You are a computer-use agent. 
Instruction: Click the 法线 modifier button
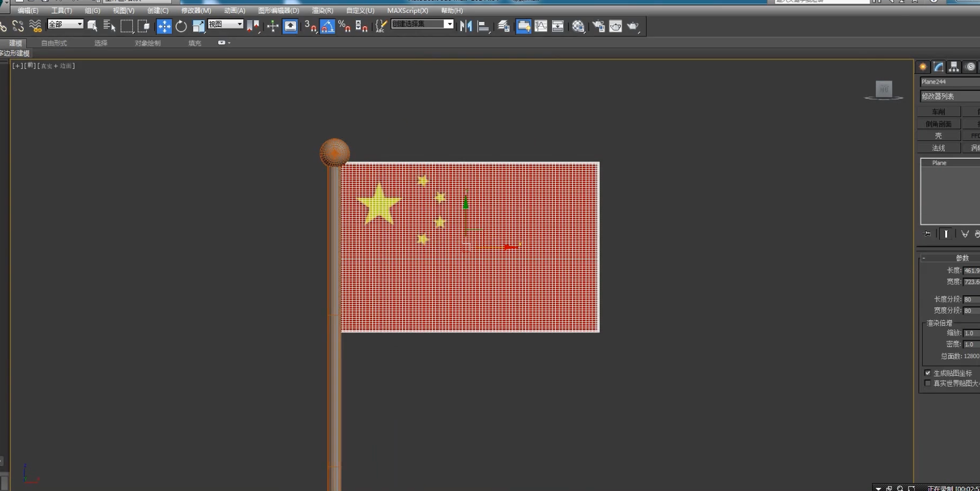point(939,148)
